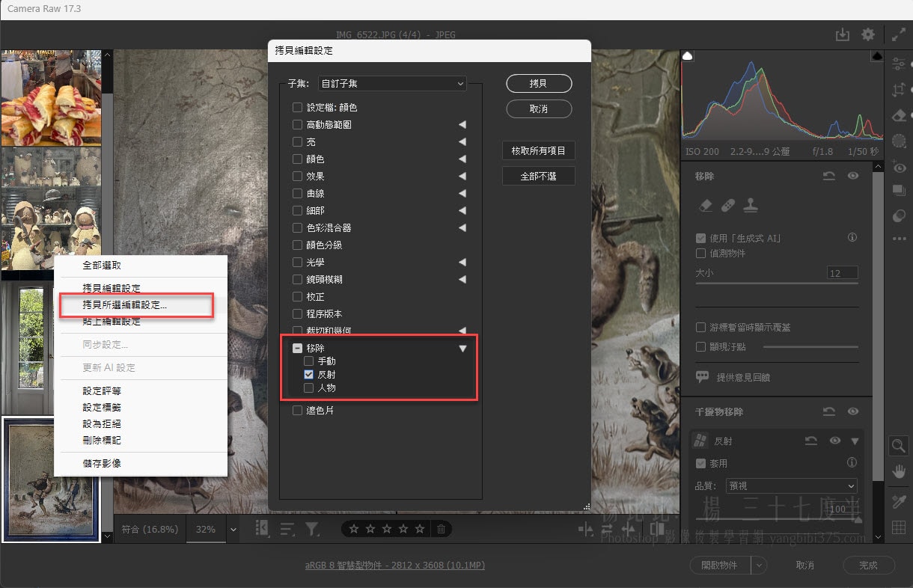The width and height of the screenshot is (913, 588).
Task: Choose 儲存影像 from context menu
Action: 102,464
